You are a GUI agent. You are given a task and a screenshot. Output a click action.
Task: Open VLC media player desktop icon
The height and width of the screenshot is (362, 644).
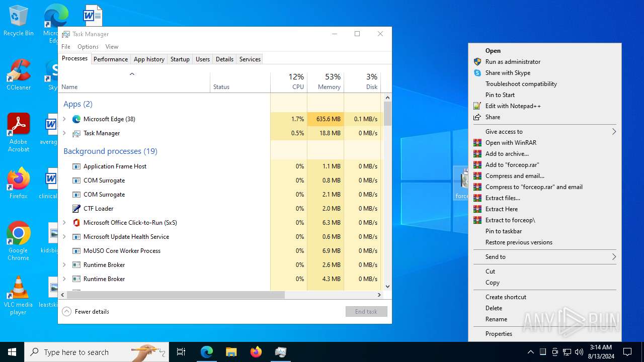coord(18,295)
